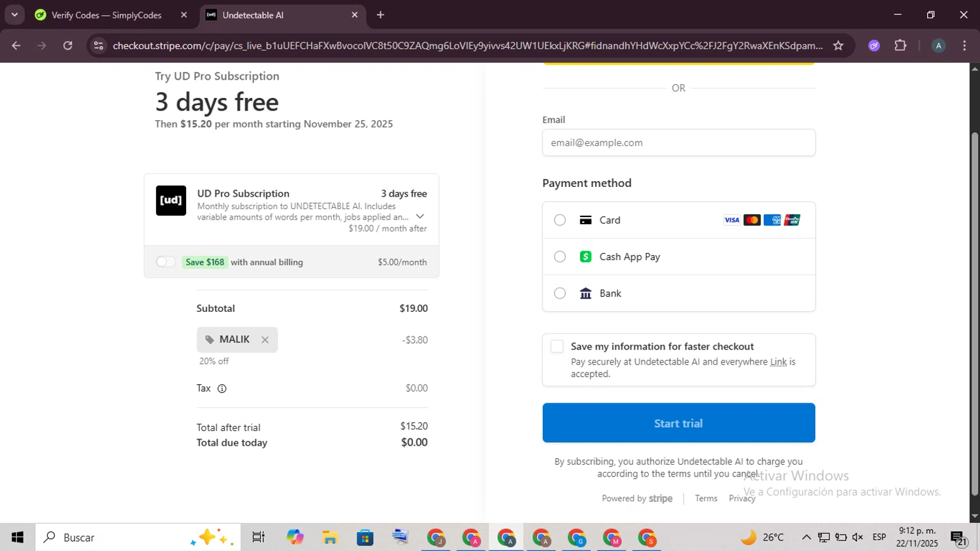
Task: Click the Visa card logo
Action: pos(732,220)
